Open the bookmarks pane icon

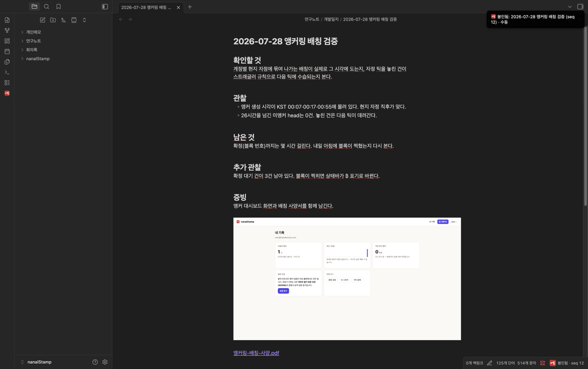pyautogui.click(x=58, y=7)
